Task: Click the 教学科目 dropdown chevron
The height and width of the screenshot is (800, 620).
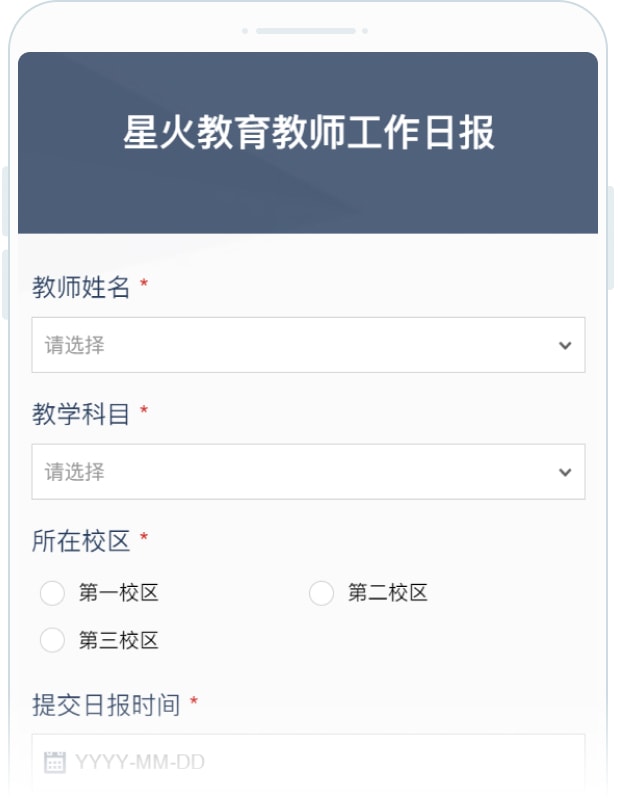Action: [565, 472]
